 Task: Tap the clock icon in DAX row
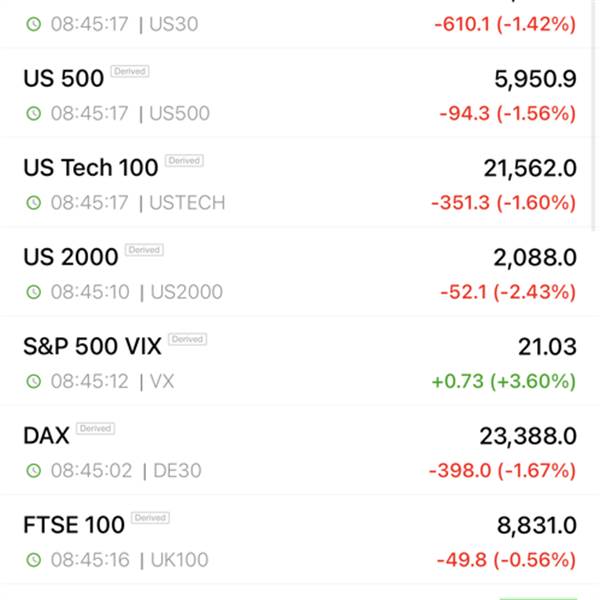pyautogui.click(x=34, y=470)
